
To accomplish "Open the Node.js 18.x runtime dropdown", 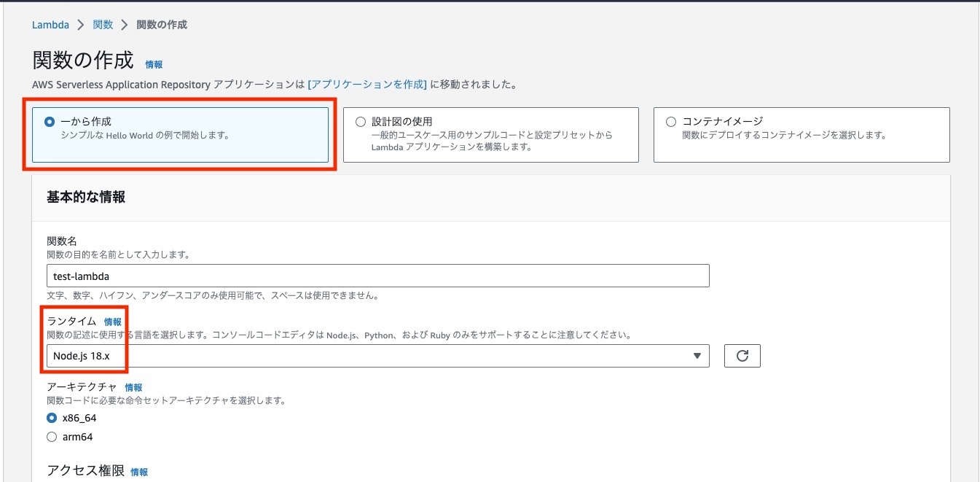I will click(x=377, y=356).
